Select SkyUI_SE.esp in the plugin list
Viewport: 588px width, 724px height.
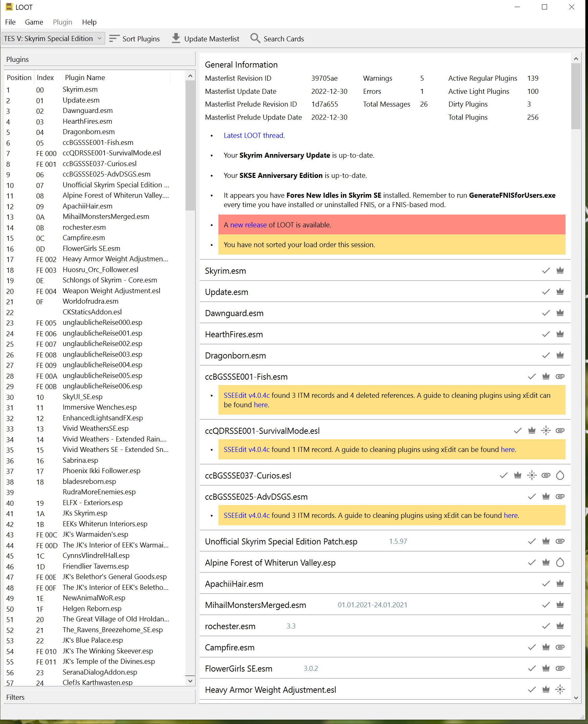pyautogui.click(x=82, y=396)
